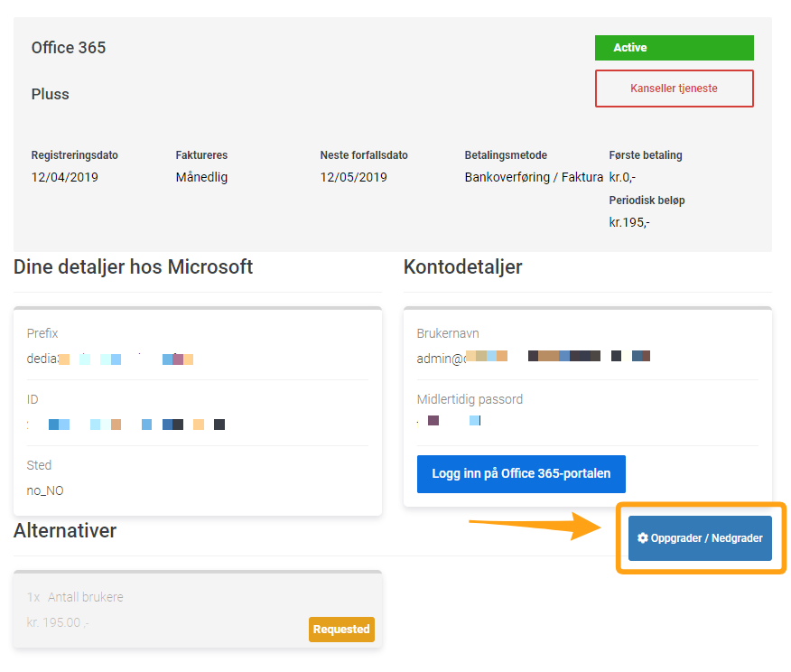This screenshot has height=672, width=791.
Task: Select first payment value kr.0,-
Action: point(622,177)
